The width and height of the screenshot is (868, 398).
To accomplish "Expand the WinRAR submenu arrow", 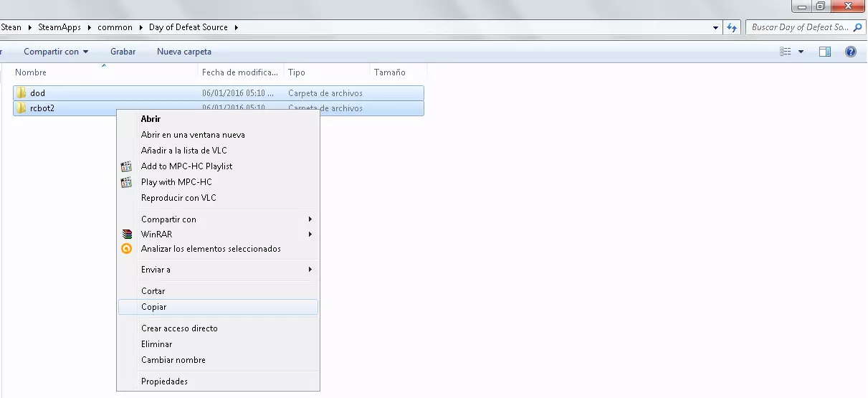I will click(x=310, y=234).
